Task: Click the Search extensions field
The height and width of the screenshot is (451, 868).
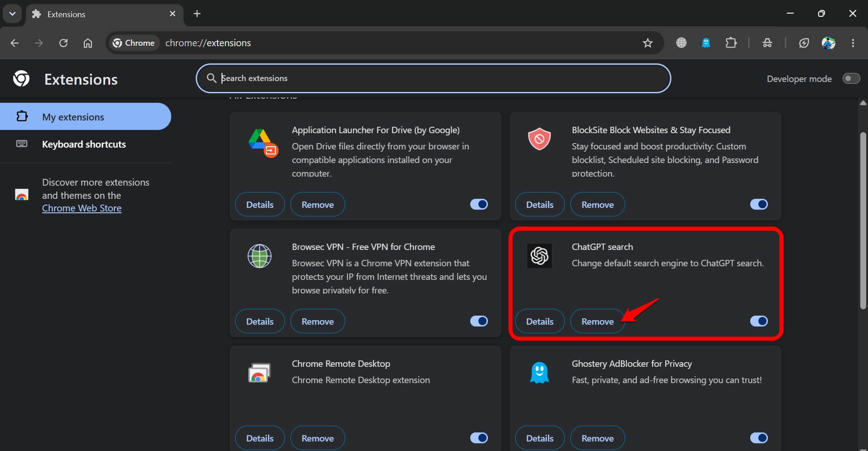Action: [x=433, y=78]
